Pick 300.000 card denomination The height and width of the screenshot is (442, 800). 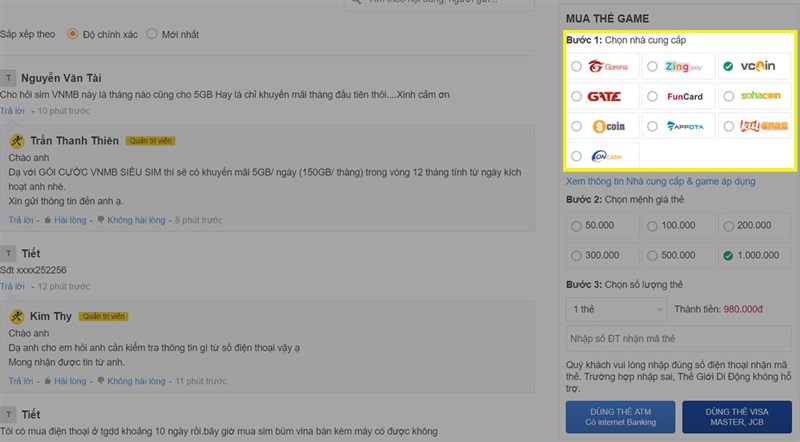click(602, 255)
